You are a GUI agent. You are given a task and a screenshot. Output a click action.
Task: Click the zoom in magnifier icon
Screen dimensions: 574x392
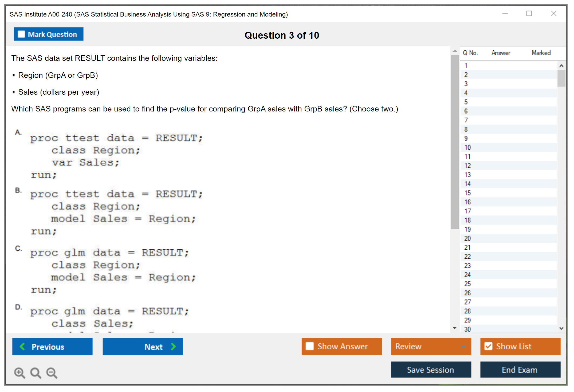(19, 373)
